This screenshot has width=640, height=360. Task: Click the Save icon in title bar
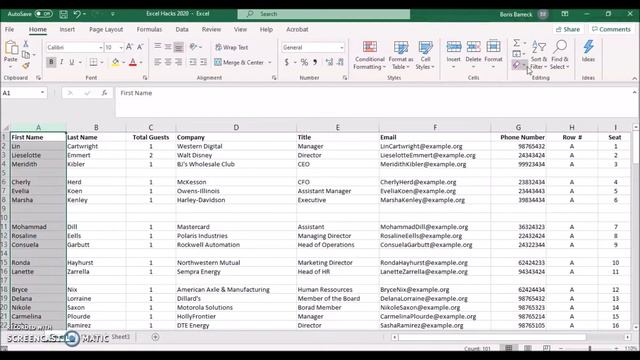64,14
